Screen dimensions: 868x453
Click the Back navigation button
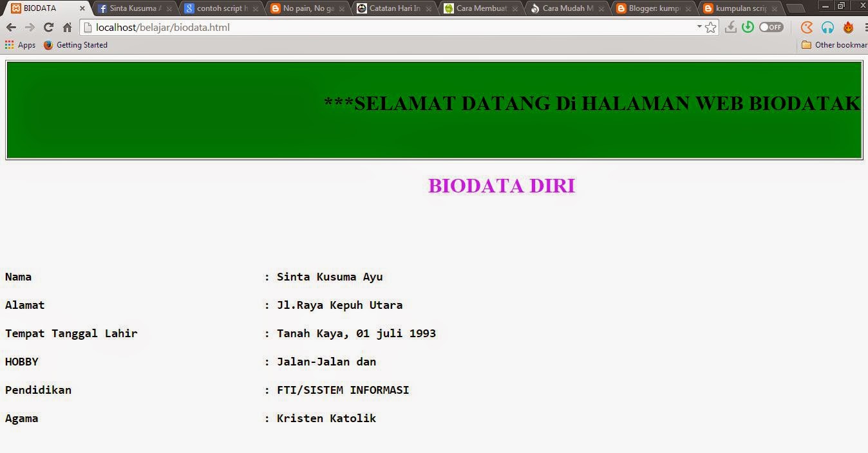click(x=11, y=28)
